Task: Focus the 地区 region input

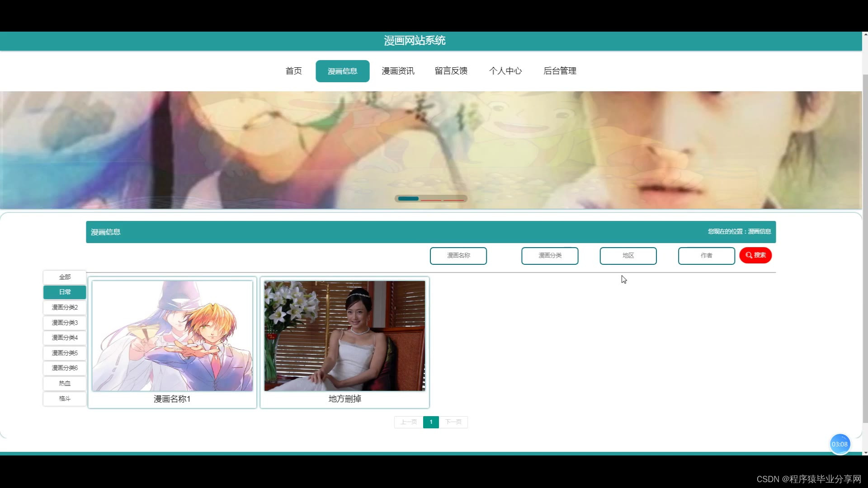Action: pyautogui.click(x=628, y=256)
